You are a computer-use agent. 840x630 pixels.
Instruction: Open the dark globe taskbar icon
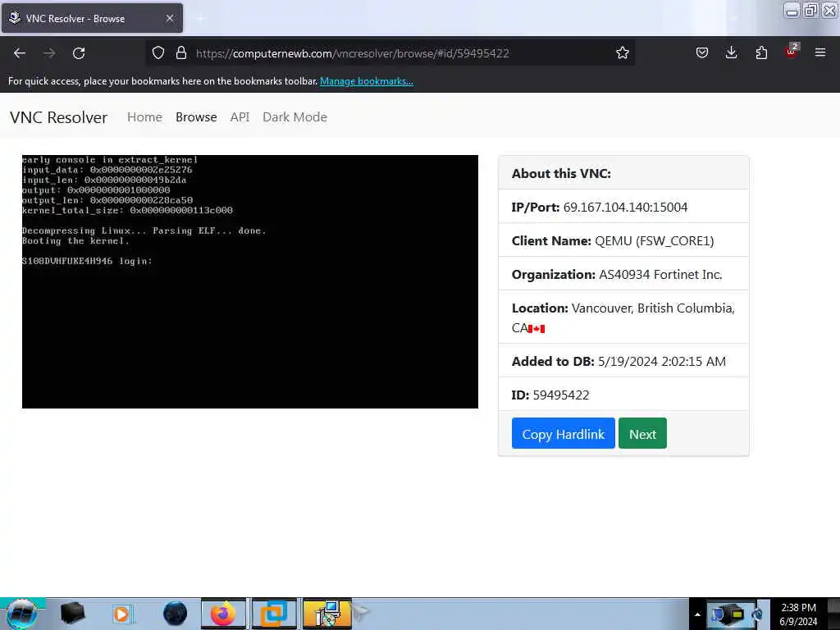[x=176, y=614]
